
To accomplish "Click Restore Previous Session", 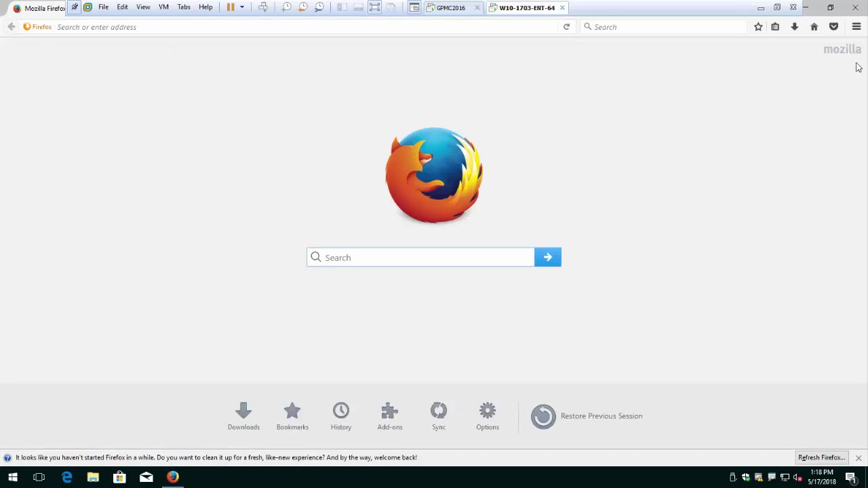I will (587, 416).
